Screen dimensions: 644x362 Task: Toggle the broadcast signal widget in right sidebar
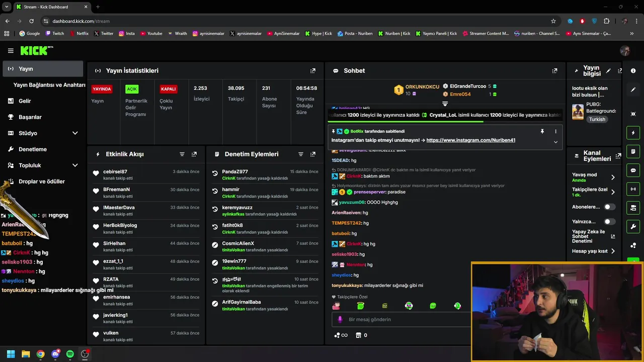pyautogui.click(x=633, y=189)
